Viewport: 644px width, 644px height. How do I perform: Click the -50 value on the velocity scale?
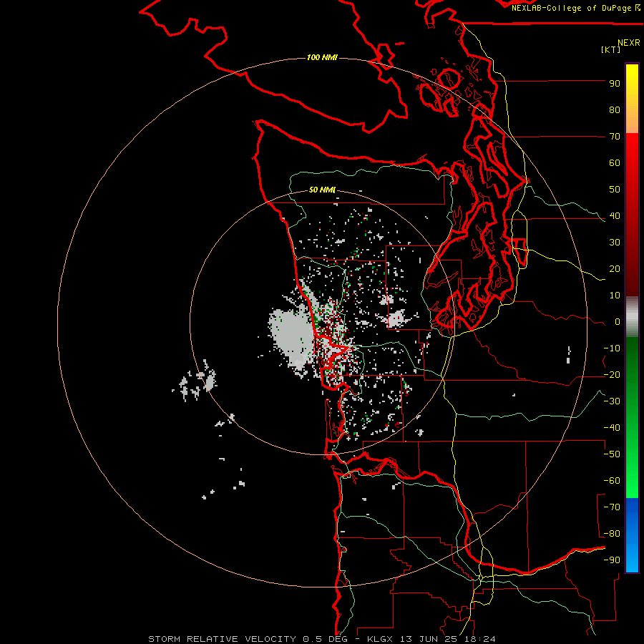pos(612,454)
